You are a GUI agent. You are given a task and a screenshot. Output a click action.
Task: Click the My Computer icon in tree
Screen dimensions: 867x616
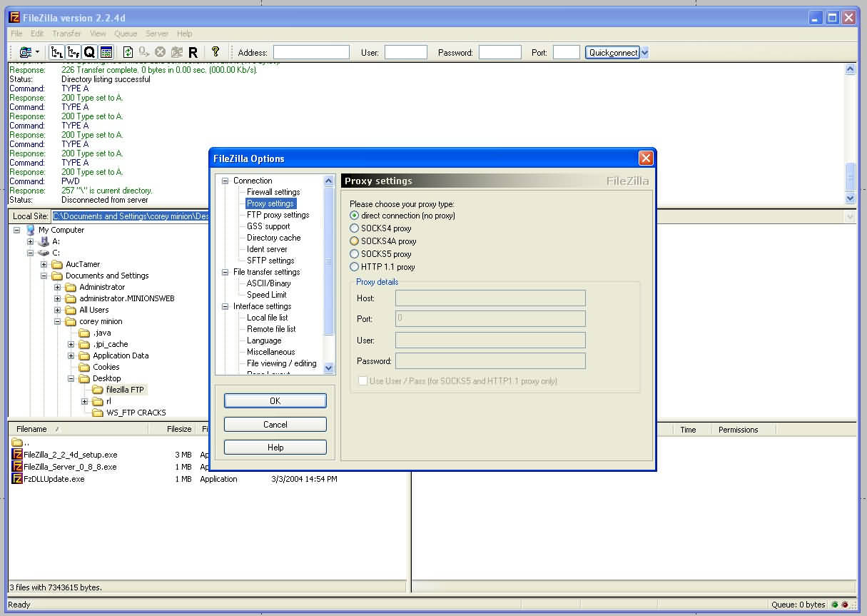tap(31, 230)
